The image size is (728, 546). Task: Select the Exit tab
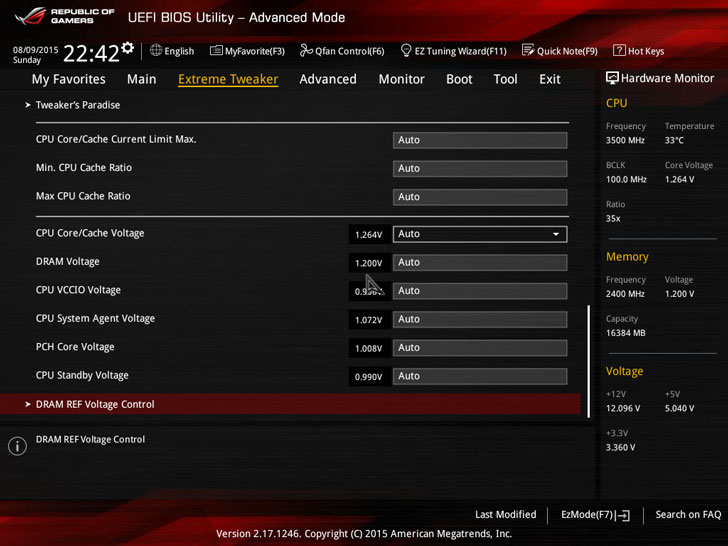point(550,79)
